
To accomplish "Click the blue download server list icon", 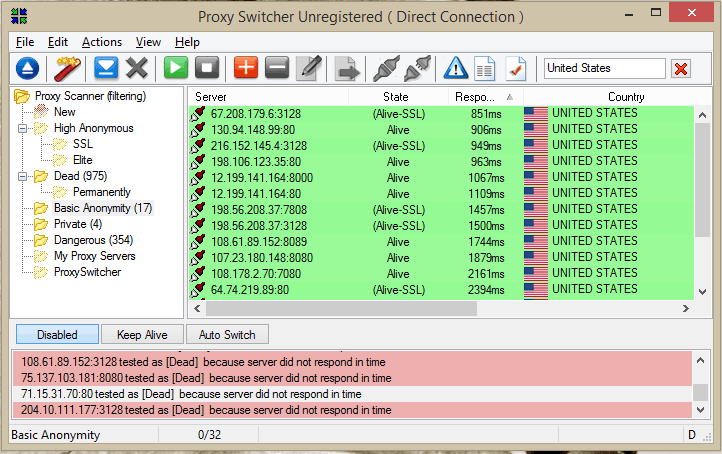I will [106, 68].
